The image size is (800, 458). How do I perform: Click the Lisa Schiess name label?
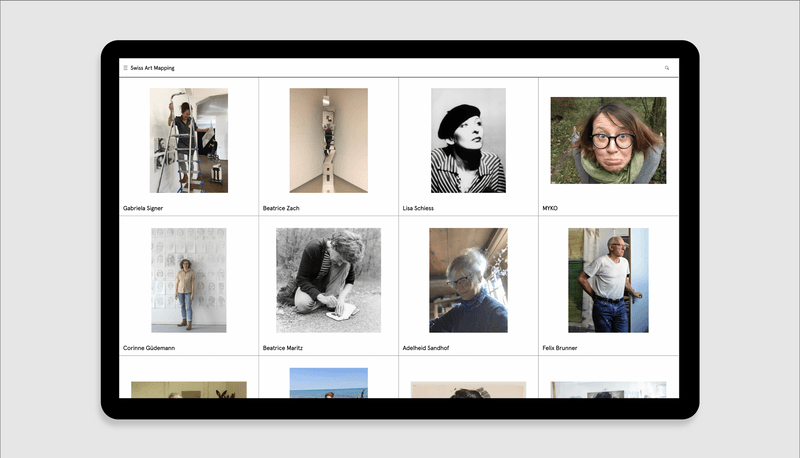[419, 208]
